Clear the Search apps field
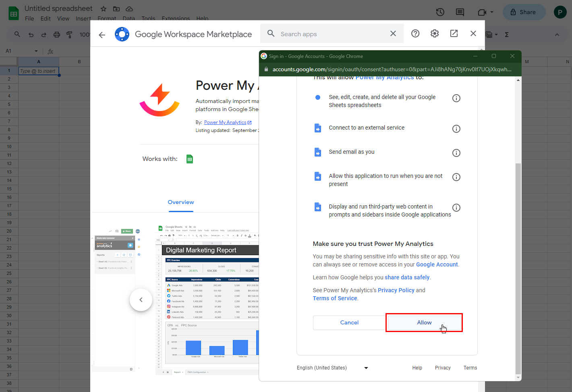The width and height of the screenshot is (572, 392). [393, 34]
